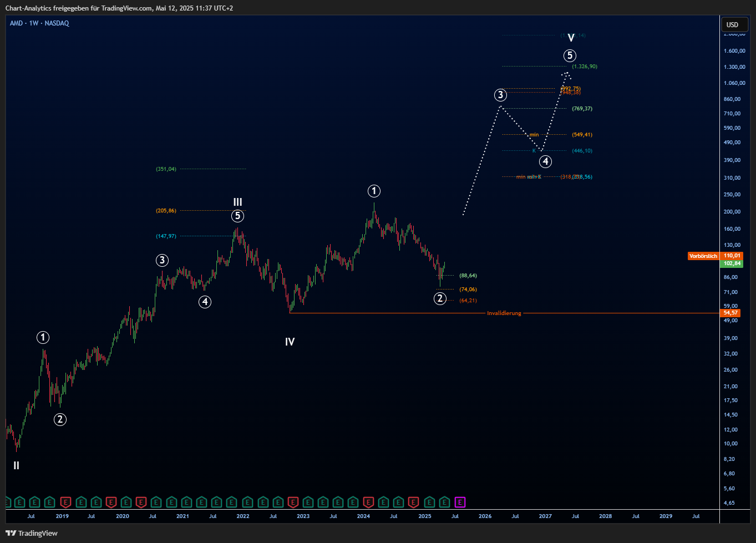Viewport: 756px width, 543px height.
Task: Select the circled 2 wave label near 2025 low
Action: point(440,299)
